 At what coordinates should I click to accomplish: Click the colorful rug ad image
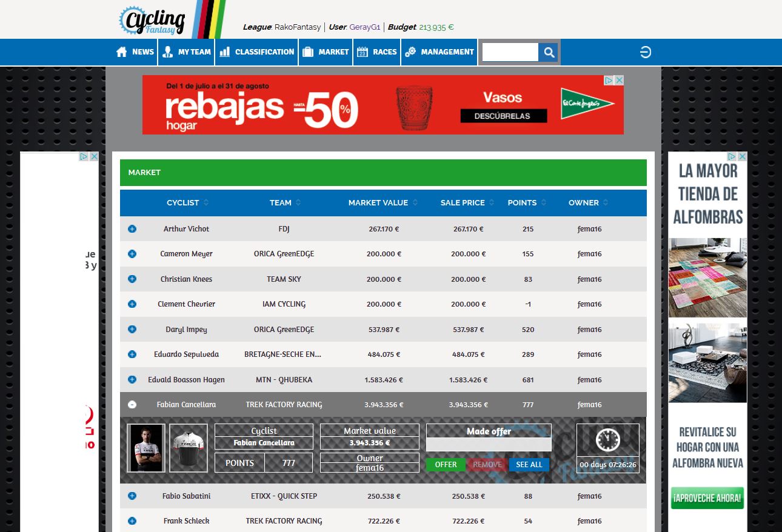point(707,278)
